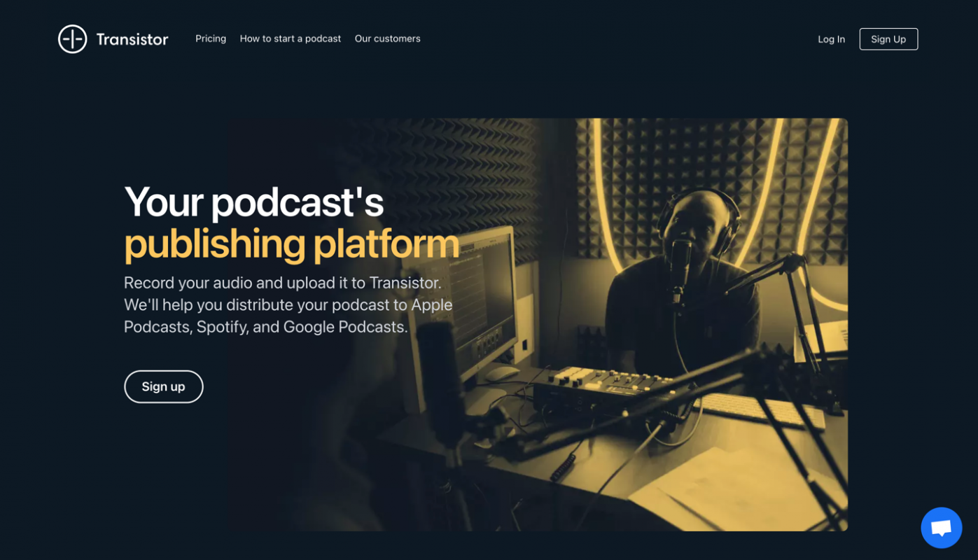
Task: Click the hero Sign up rounded button
Action: [164, 386]
